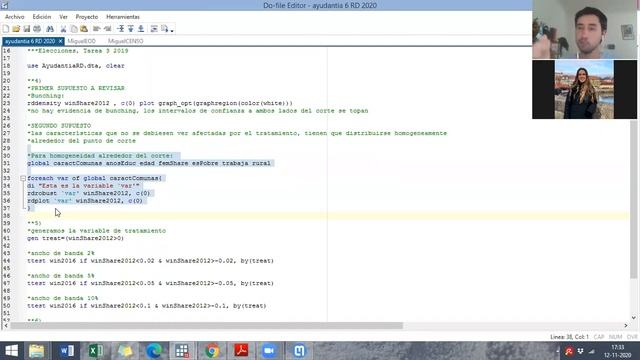Open Find with the binoculars icon

click(50, 29)
